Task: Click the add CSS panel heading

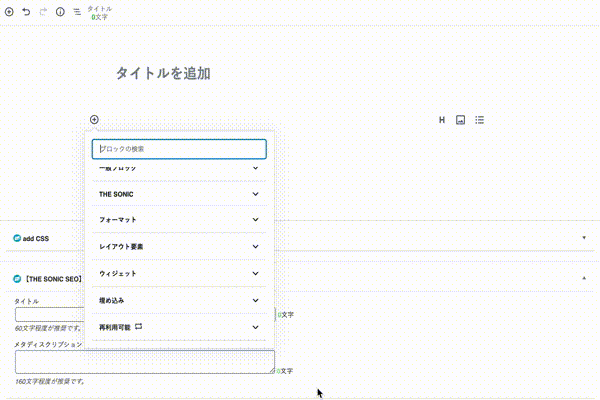Action: (x=36, y=238)
